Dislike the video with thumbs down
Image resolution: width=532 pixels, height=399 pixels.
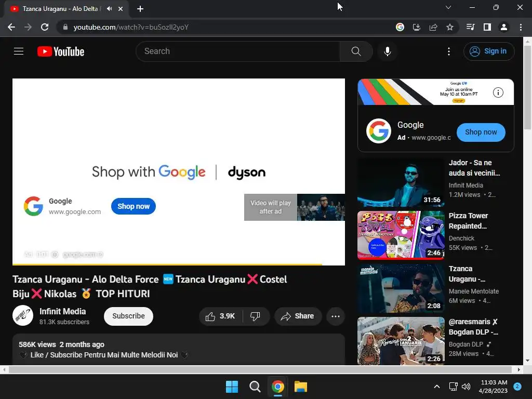256,316
